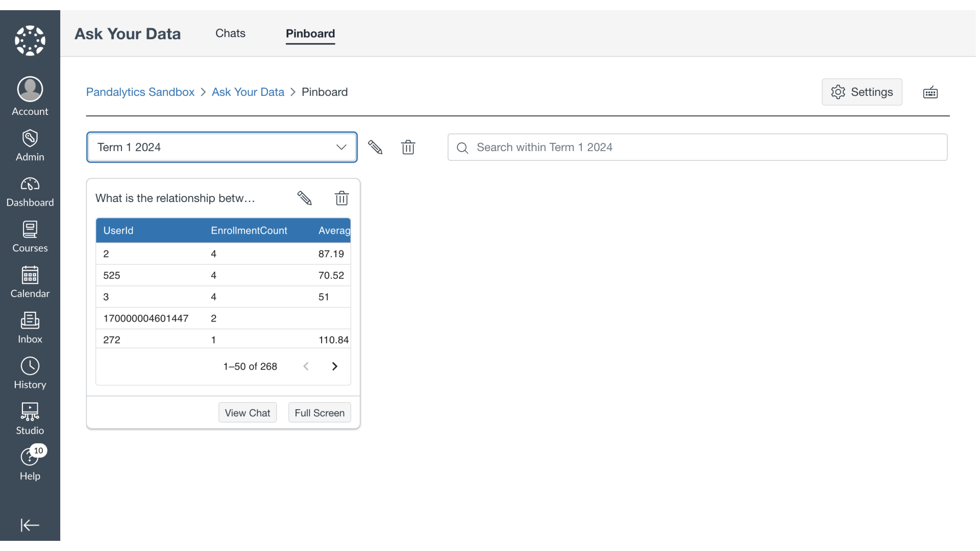The image size is (980, 551).
Task: Click the View Chat button
Action: (x=247, y=412)
